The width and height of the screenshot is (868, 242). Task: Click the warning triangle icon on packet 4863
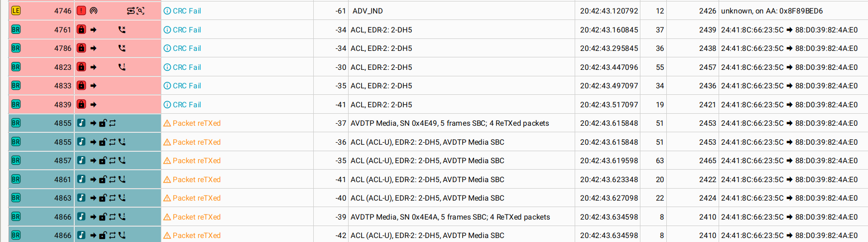click(x=167, y=198)
